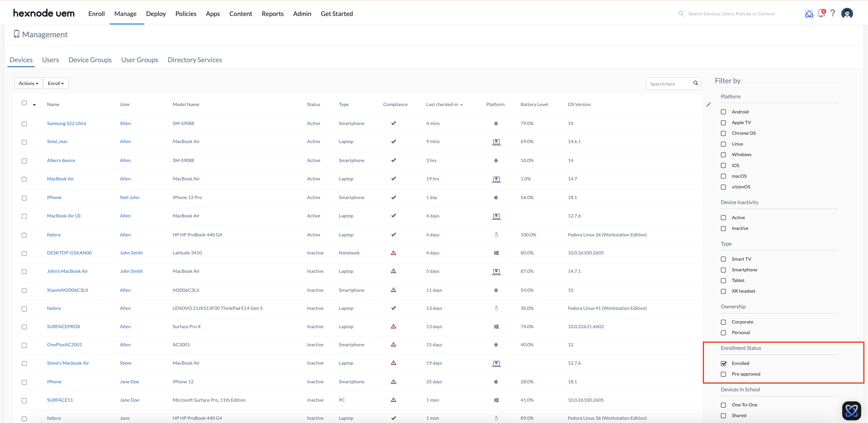Click the hexnode uem logo
This screenshot has width=868, height=423.
point(44,13)
